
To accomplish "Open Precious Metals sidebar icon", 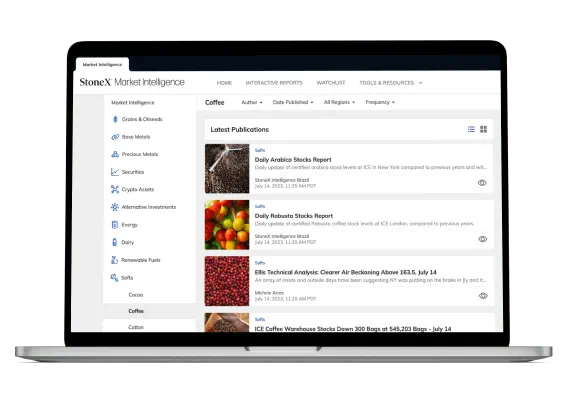I will 115,154.
